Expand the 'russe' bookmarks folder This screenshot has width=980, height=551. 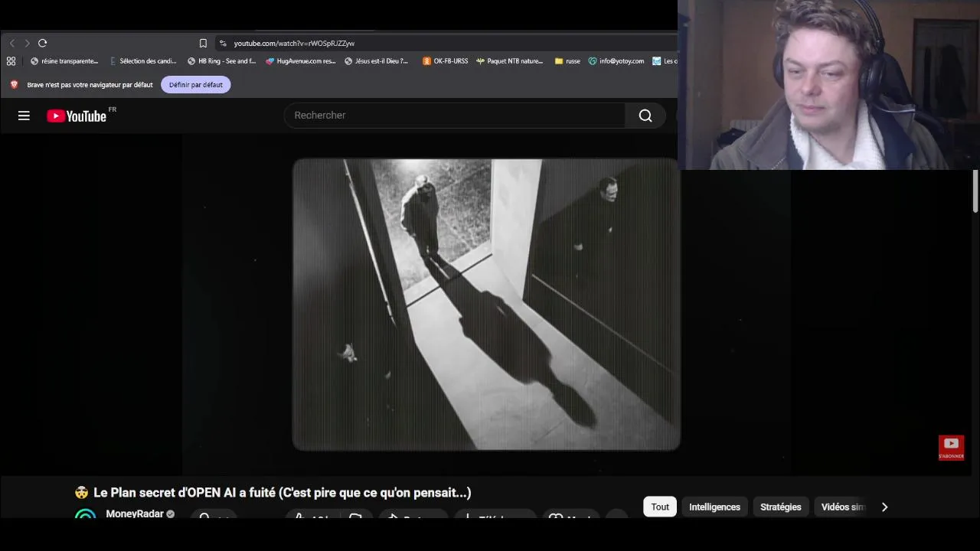pos(567,61)
